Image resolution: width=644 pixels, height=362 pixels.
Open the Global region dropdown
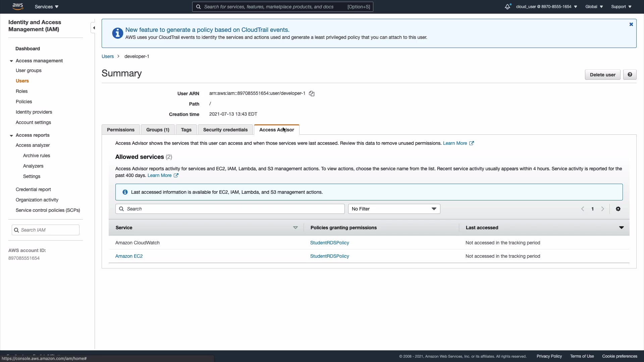click(594, 7)
